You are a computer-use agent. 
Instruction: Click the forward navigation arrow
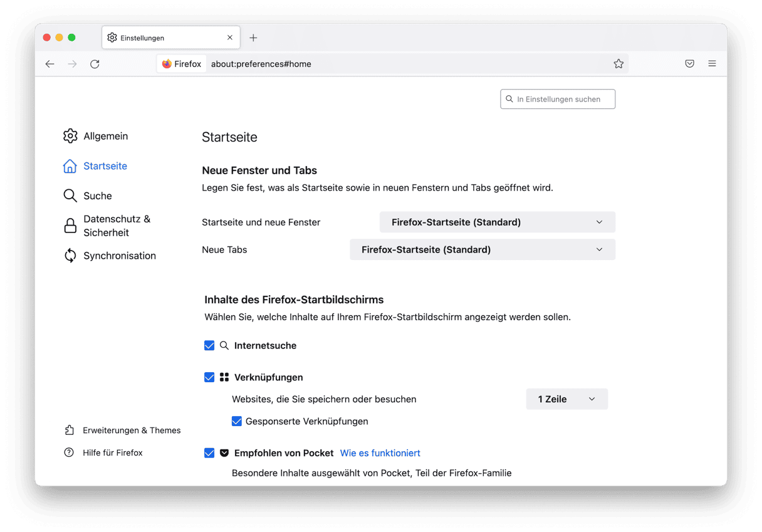[73, 64]
